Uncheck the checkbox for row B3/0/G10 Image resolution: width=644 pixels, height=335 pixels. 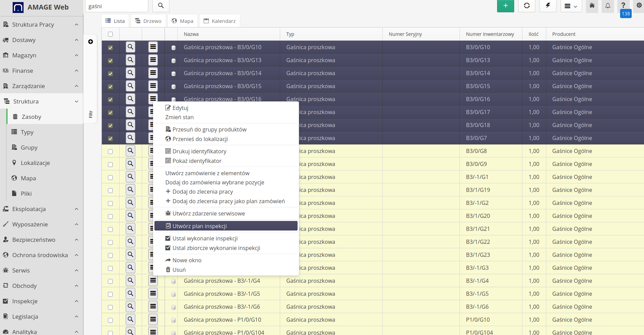tap(110, 48)
